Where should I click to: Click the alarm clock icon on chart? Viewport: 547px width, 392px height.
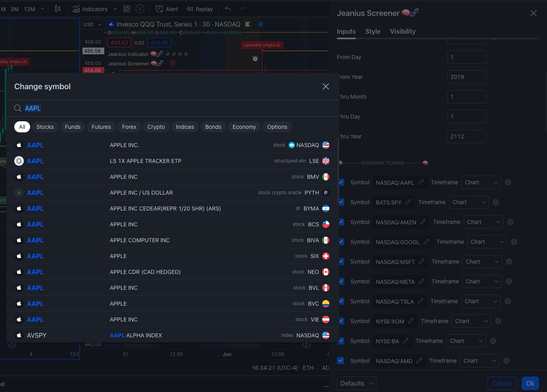click(x=255, y=59)
